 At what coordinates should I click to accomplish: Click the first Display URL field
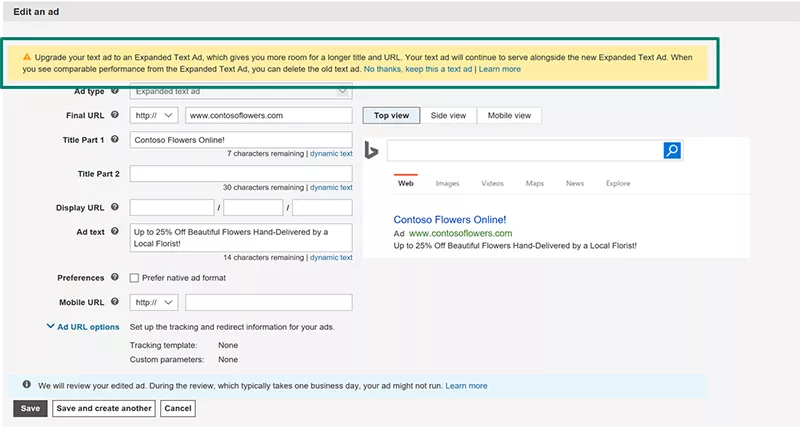[x=172, y=208]
